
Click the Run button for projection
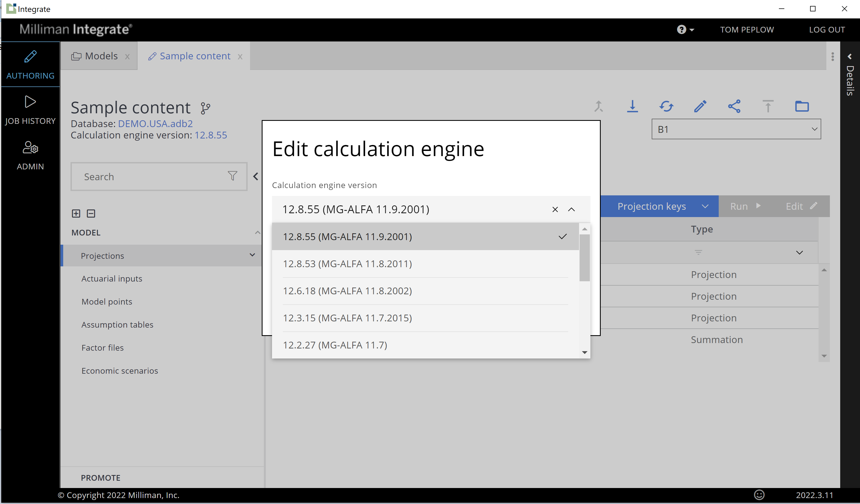pyautogui.click(x=745, y=206)
